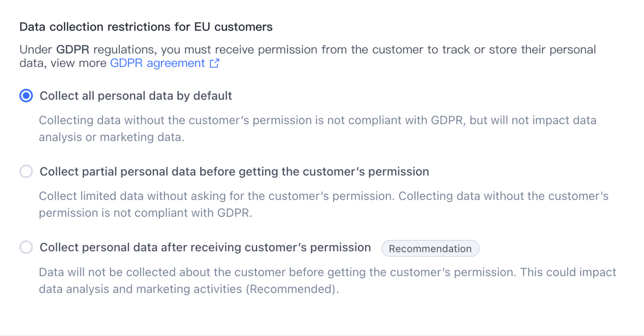Click the 'Collect partial personal data before getting' label
The image size is (644, 336).
(x=234, y=172)
